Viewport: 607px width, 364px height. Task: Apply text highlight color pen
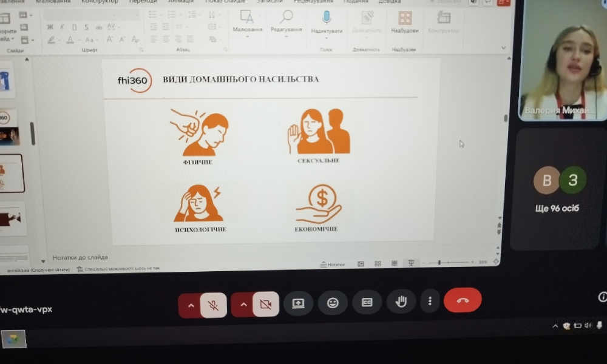point(51,39)
